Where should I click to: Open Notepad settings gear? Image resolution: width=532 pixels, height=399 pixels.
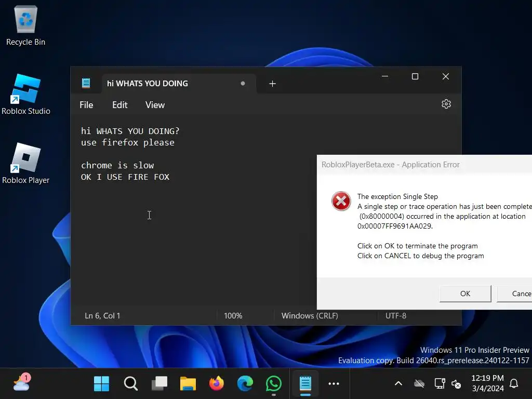pos(446,104)
